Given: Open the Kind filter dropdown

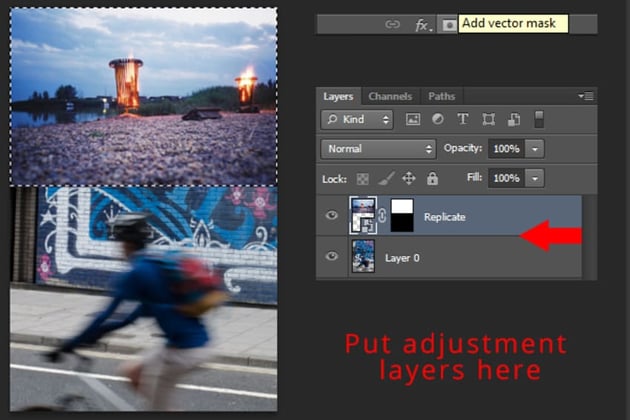Looking at the screenshot, I should [x=357, y=119].
